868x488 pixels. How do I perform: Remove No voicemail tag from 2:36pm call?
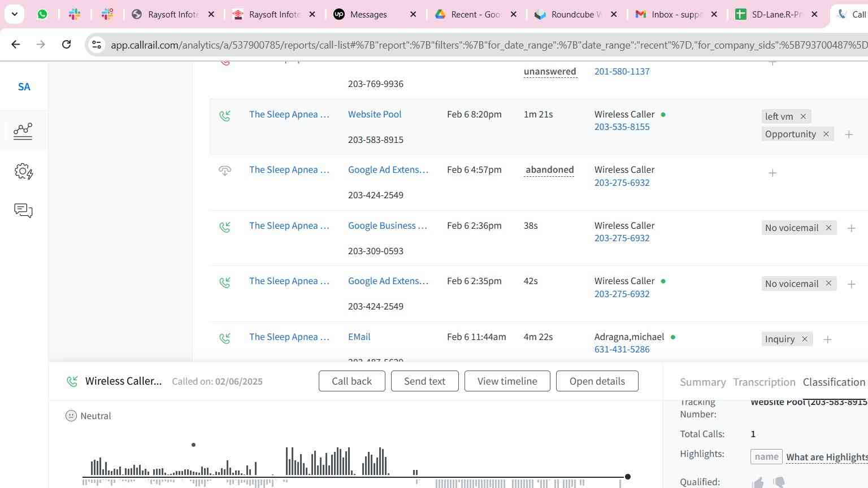[x=828, y=228]
